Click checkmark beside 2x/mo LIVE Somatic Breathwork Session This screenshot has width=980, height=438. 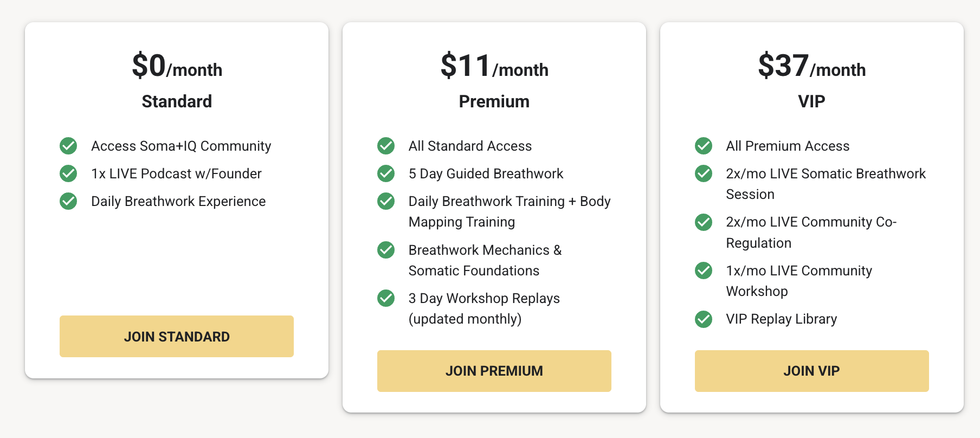pos(704,173)
